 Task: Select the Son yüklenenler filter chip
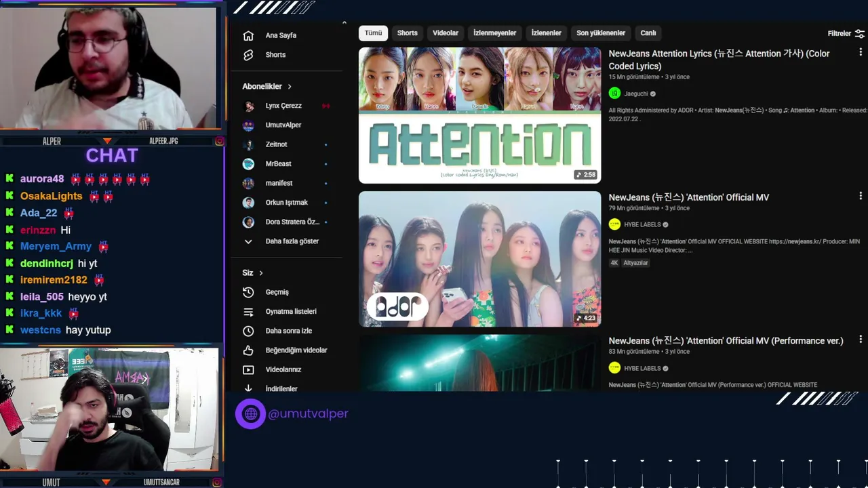click(x=601, y=33)
